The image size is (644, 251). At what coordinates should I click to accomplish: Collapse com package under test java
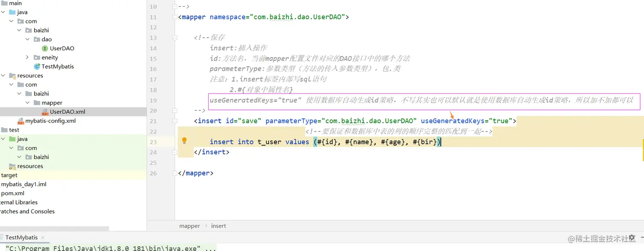[11, 148]
